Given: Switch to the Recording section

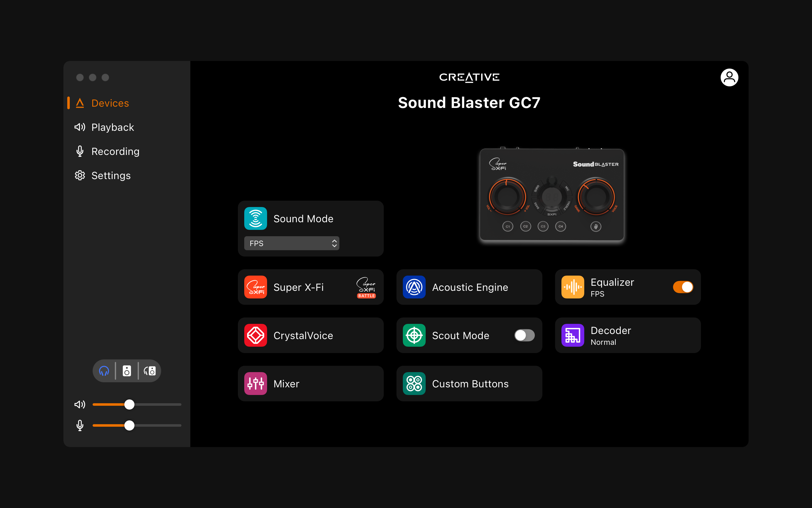Looking at the screenshot, I should pos(115,151).
